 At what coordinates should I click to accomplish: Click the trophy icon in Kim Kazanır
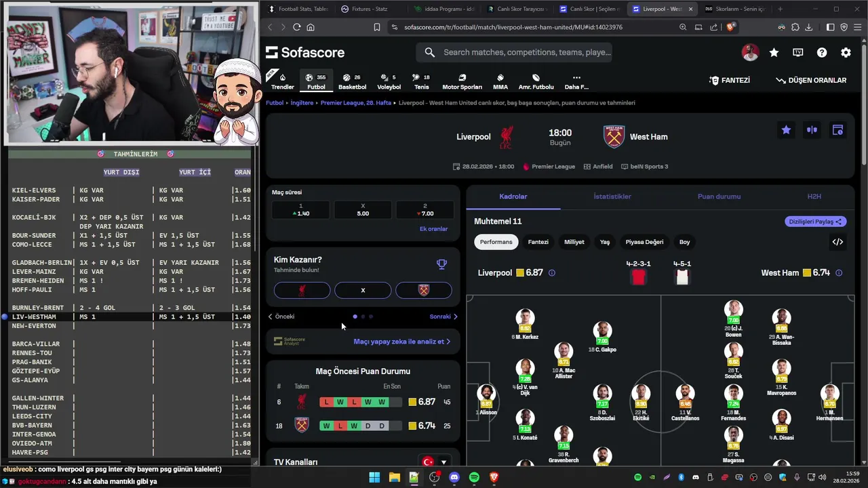[x=441, y=264]
